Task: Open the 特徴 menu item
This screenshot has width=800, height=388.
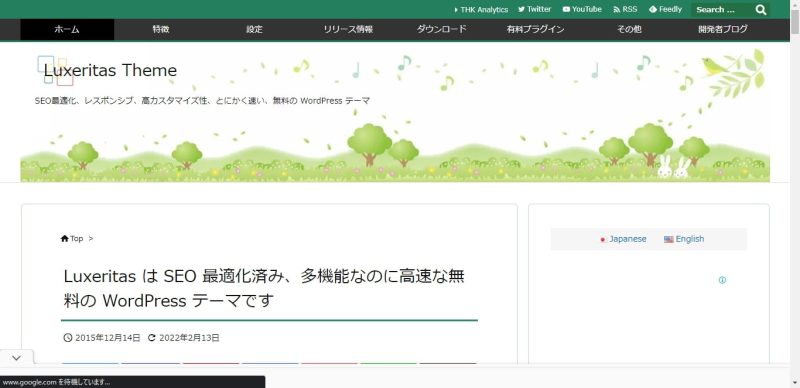Action: click(x=161, y=30)
